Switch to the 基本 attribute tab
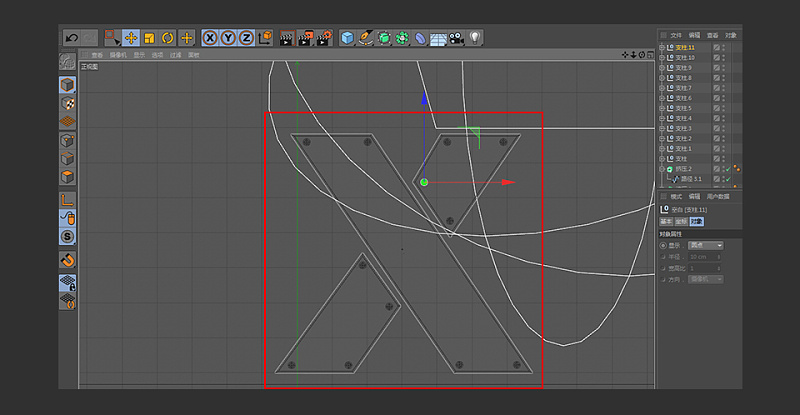 click(665, 220)
